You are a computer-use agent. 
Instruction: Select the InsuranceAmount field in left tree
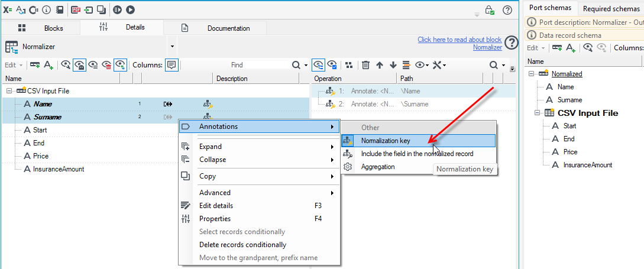[x=59, y=169]
